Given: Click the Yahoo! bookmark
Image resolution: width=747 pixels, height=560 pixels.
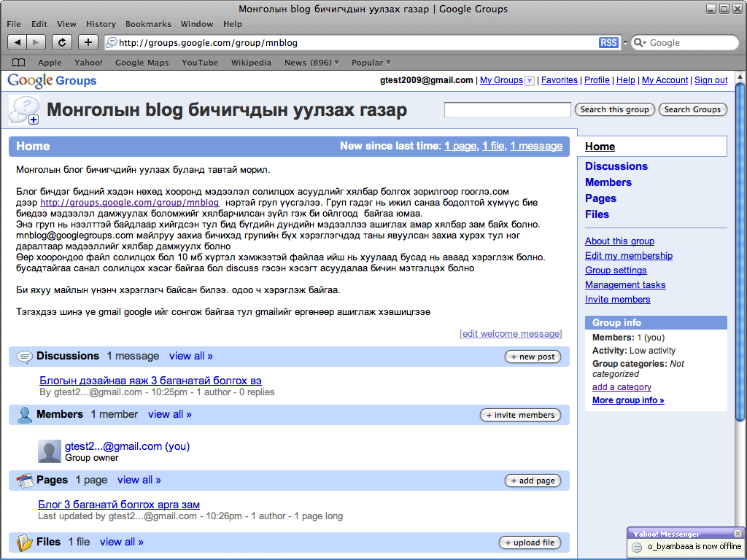Looking at the screenshot, I should pos(88,63).
